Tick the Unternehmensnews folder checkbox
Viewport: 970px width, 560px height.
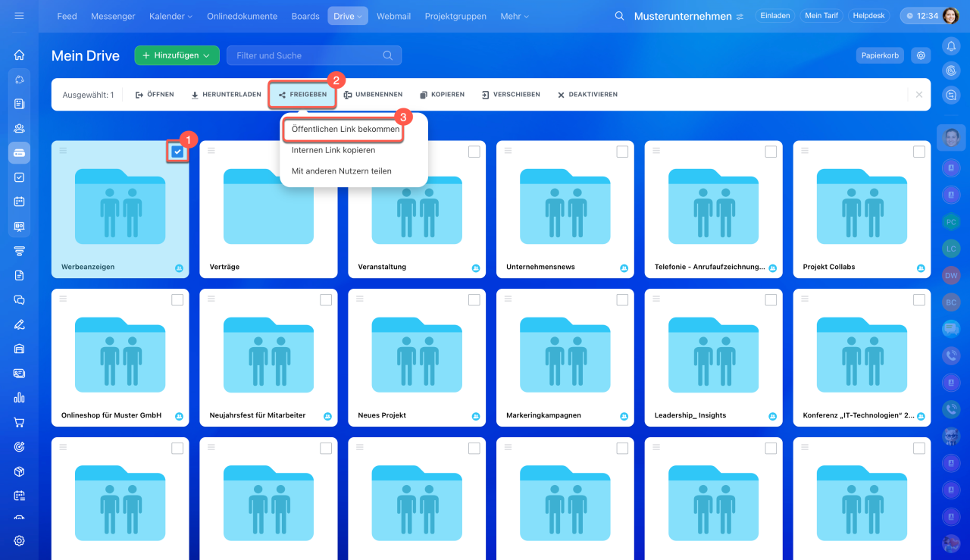coord(622,152)
